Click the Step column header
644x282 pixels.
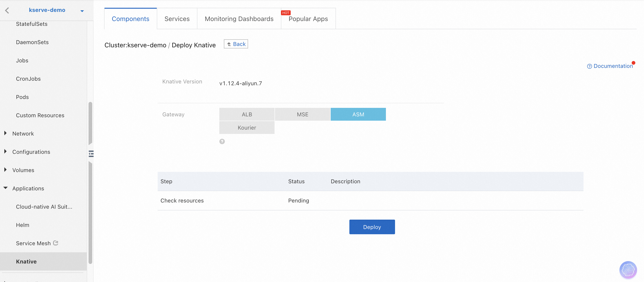[166, 181]
